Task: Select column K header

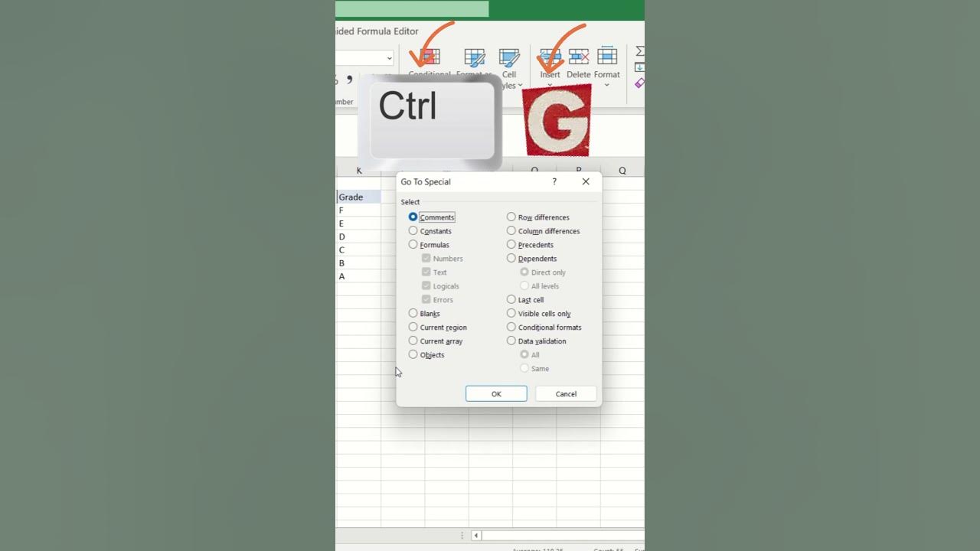Action: (x=359, y=171)
